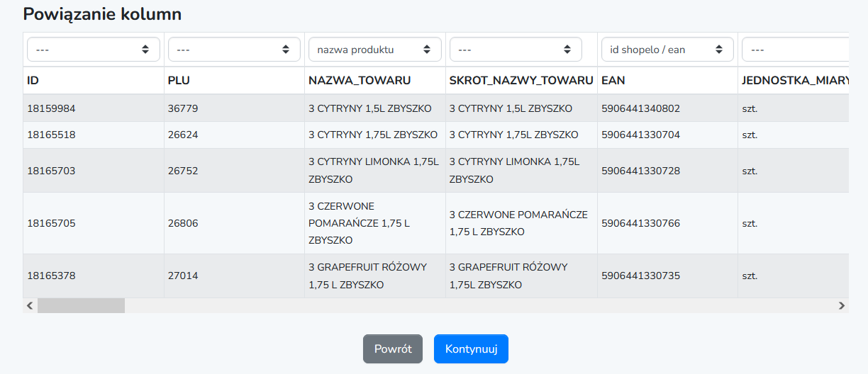Image resolution: width=868 pixels, height=374 pixels.
Task: Expand the 'id shopelo / ean' dropdown
Action: (667, 50)
